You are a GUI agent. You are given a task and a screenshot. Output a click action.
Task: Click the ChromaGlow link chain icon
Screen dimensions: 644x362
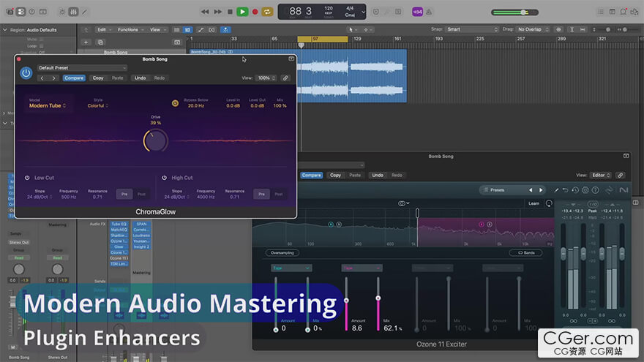coord(285,78)
